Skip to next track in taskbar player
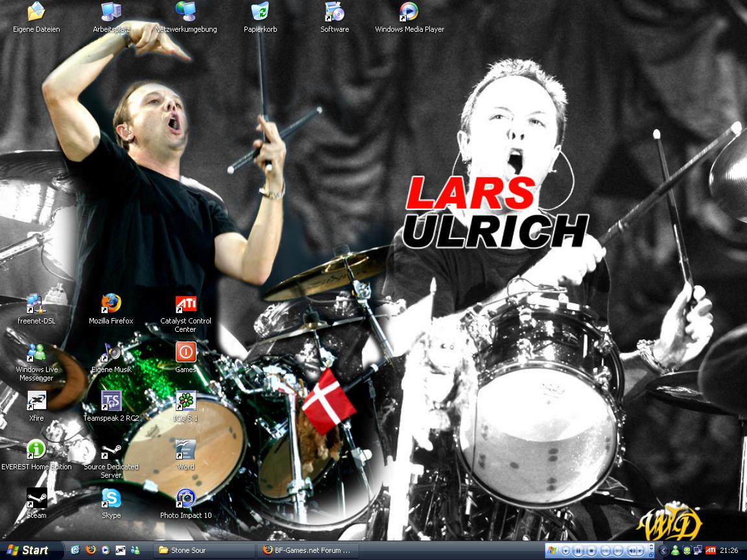The height and width of the screenshot is (560, 747). pos(618,550)
